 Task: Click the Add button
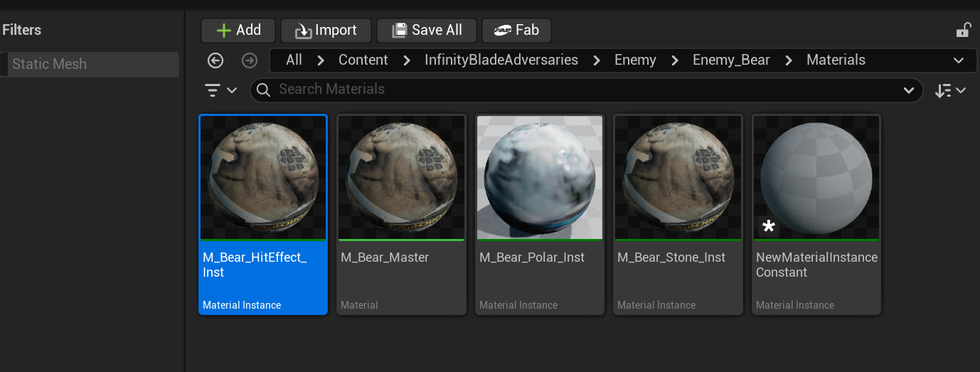(238, 30)
